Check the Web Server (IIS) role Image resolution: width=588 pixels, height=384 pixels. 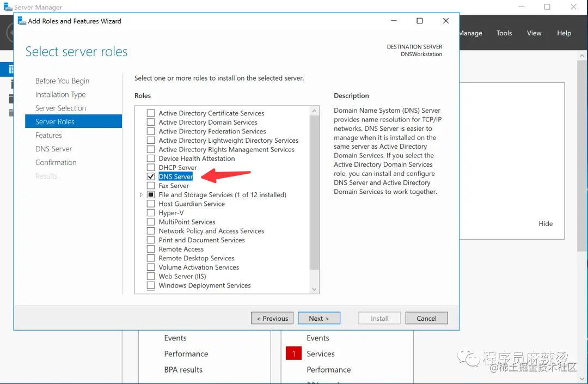point(151,276)
